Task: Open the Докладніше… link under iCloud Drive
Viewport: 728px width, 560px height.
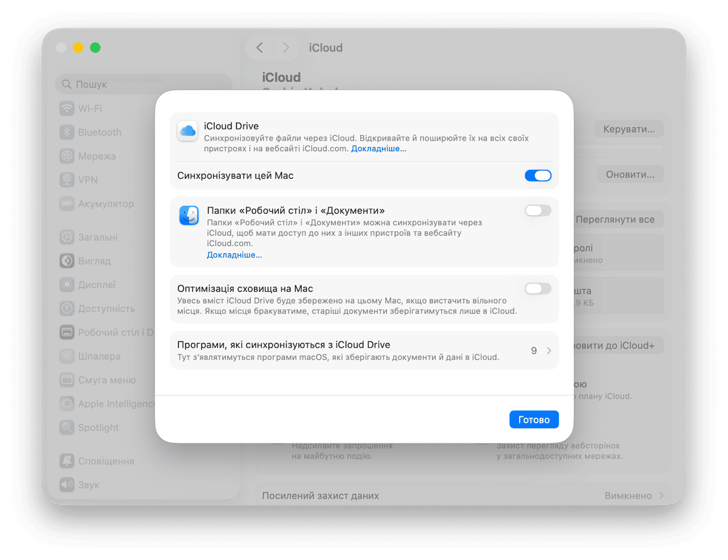Action: point(378,148)
